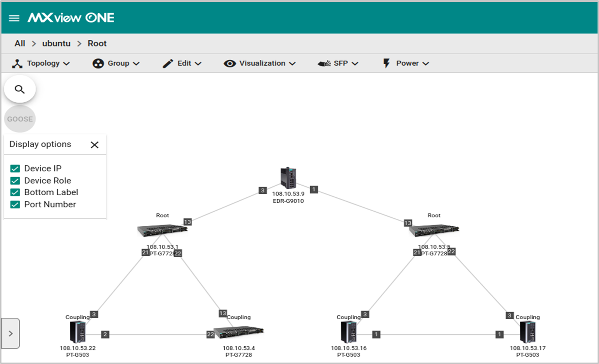Image resolution: width=599 pixels, height=364 pixels.
Task: Click port 1 label next to 108.10.53.17
Action: point(500,334)
